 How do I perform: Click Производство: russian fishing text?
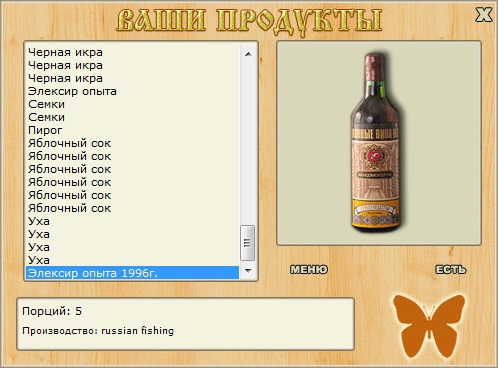(x=98, y=331)
